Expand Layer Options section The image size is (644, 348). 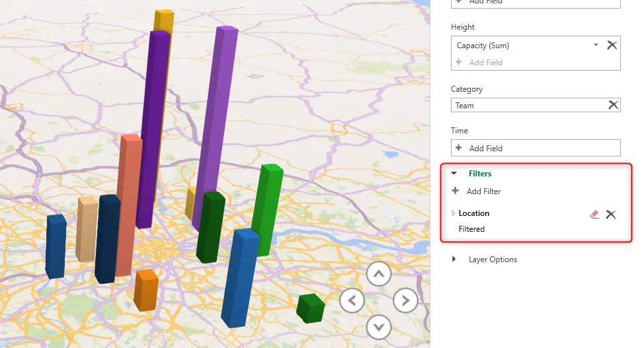pos(454,259)
